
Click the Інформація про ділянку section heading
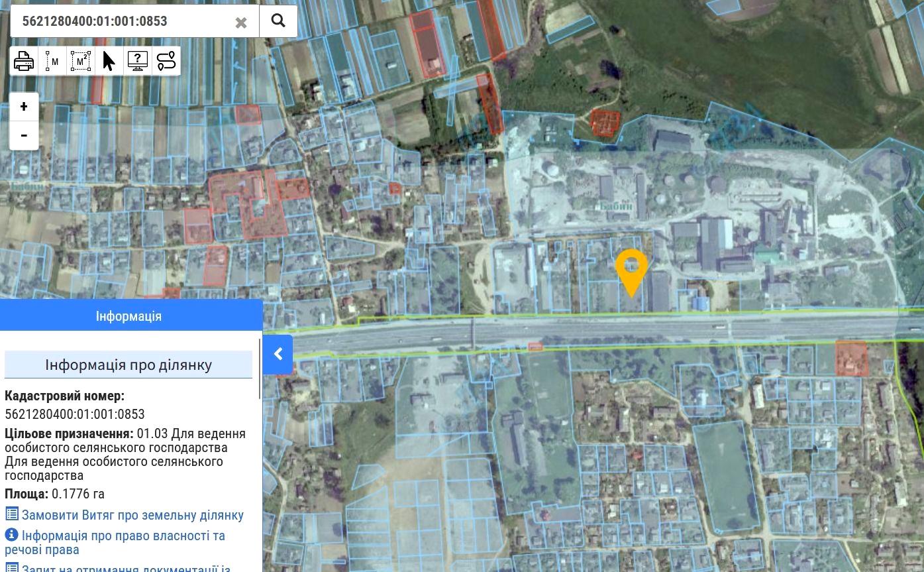point(128,365)
